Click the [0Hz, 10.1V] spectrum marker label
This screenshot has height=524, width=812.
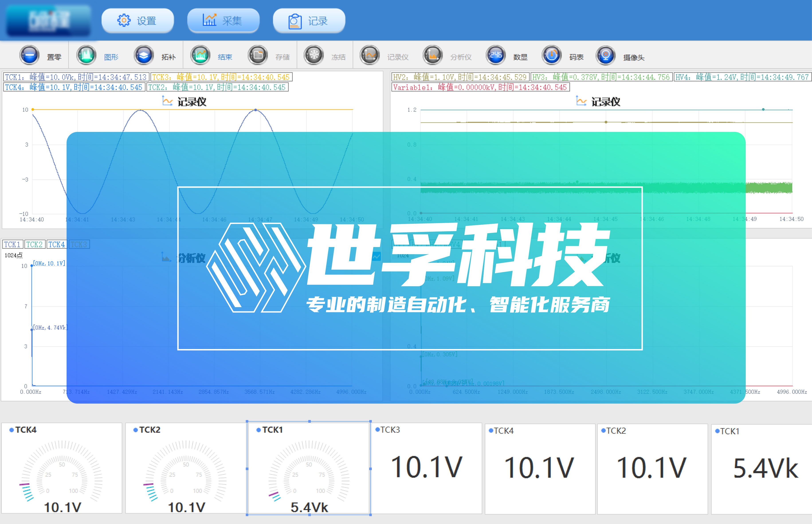coord(49,263)
